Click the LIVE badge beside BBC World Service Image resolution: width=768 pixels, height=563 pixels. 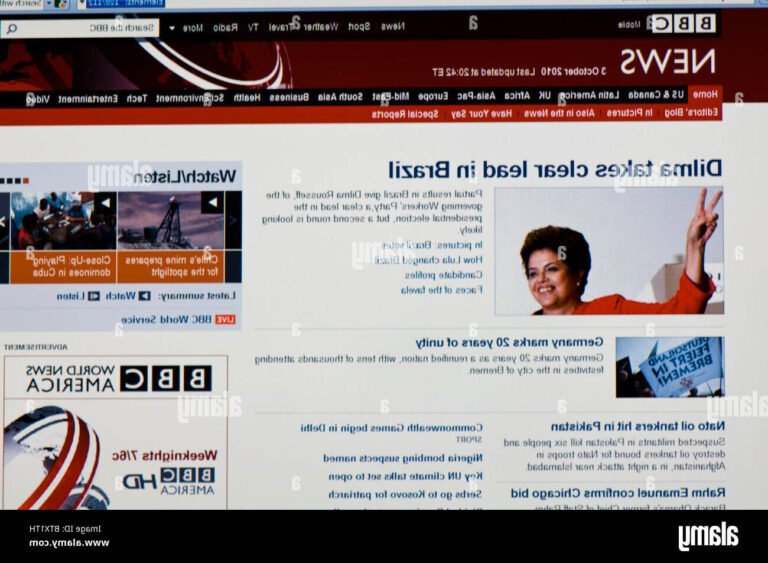pos(225,319)
